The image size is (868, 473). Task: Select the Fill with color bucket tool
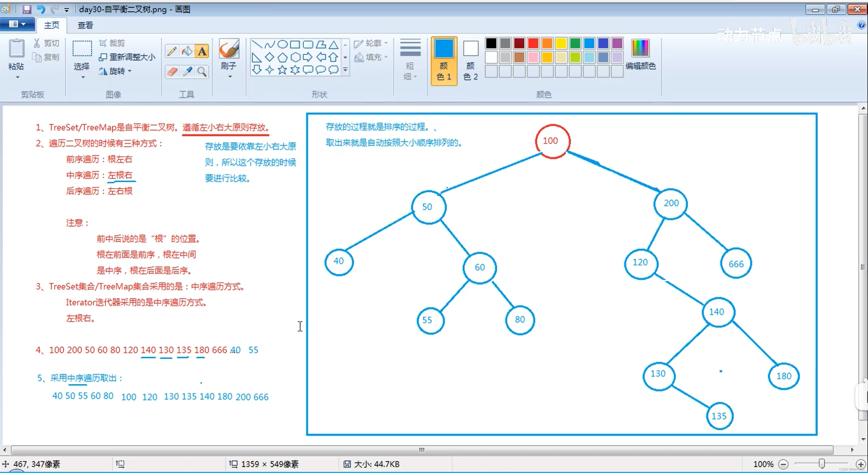pyautogui.click(x=187, y=51)
